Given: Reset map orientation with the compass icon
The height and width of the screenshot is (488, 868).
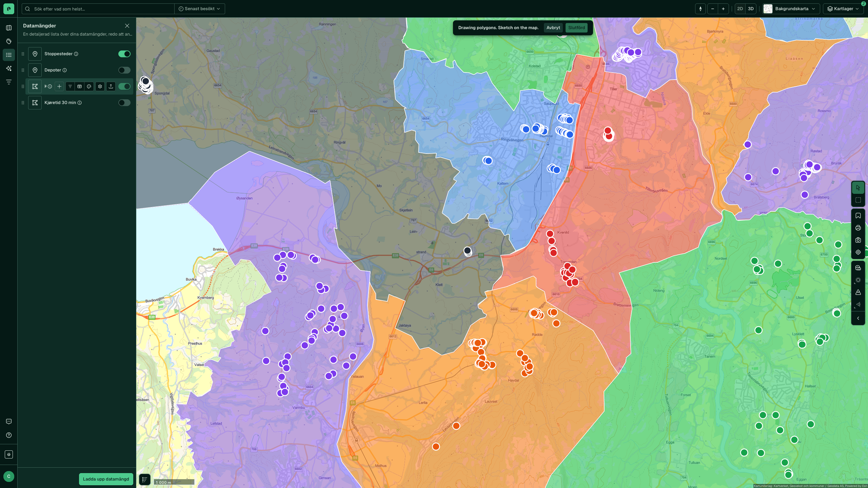Looking at the screenshot, I should [701, 9].
